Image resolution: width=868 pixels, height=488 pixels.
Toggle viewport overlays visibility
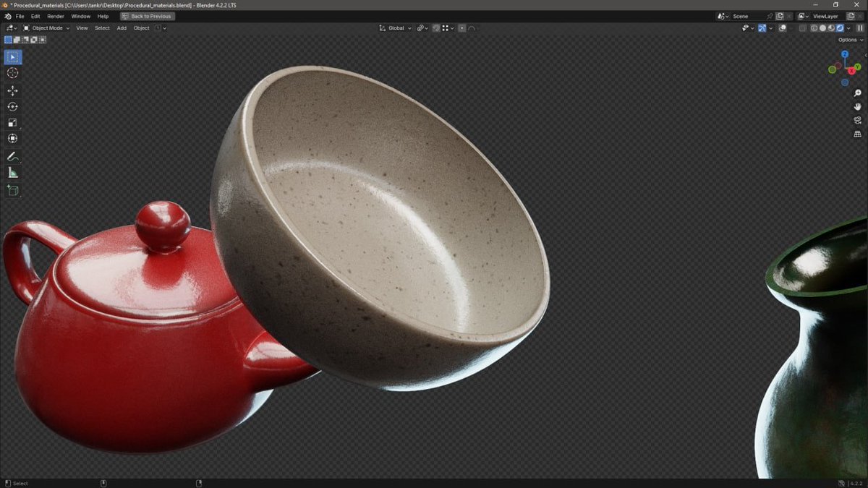762,27
